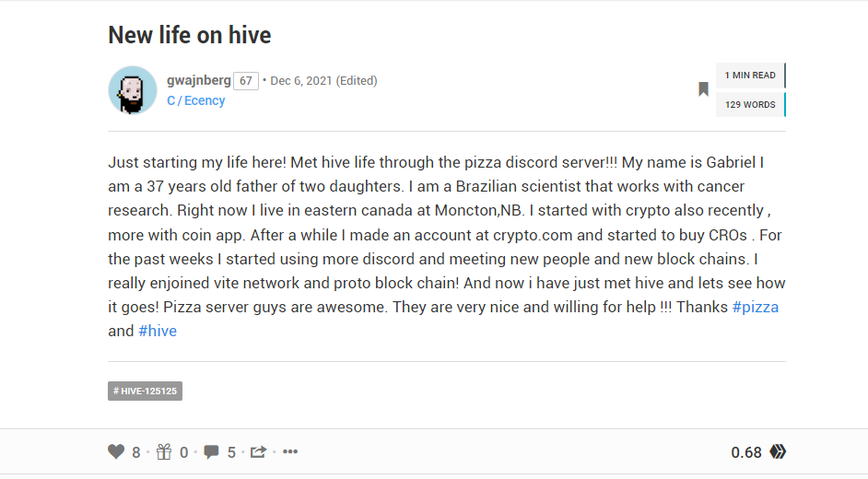Follow the #hive hashtag link
This screenshot has width=868, height=479.
coord(158,331)
